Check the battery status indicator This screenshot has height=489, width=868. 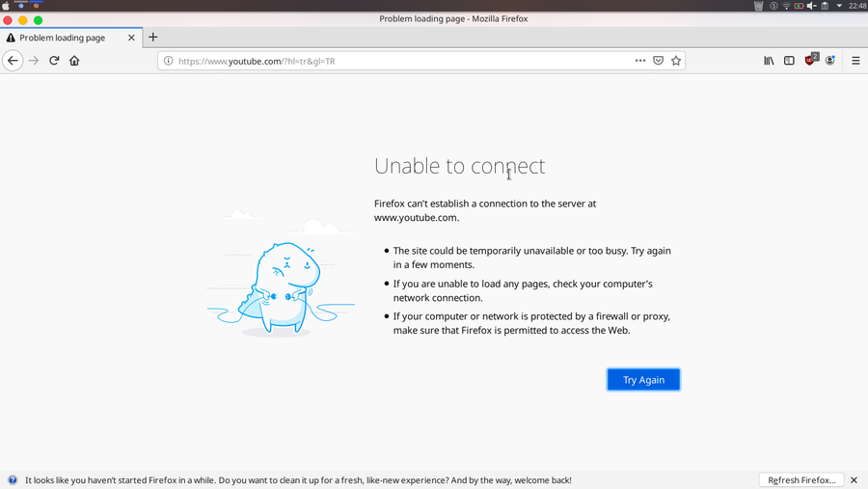(x=799, y=6)
